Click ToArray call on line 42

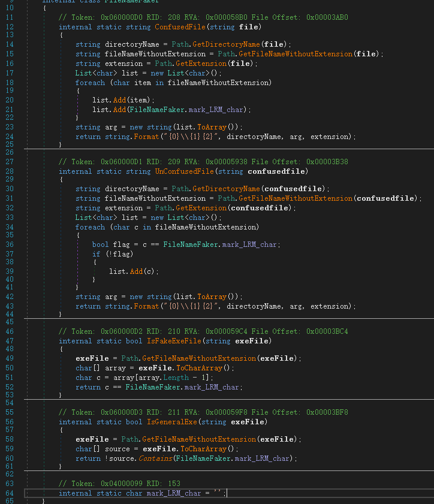coord(212,297)
